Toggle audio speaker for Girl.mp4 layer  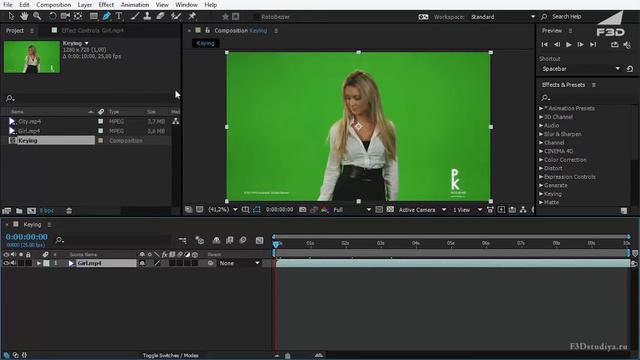coord(13,263)
